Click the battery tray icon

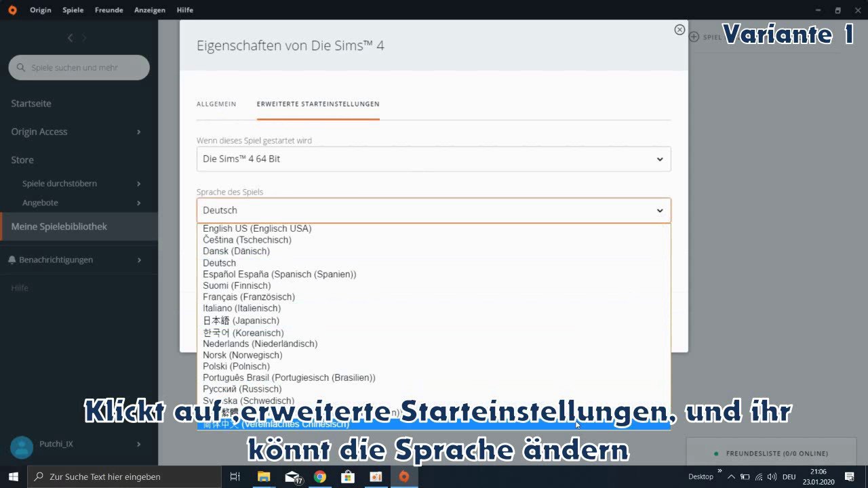point(745,476)
